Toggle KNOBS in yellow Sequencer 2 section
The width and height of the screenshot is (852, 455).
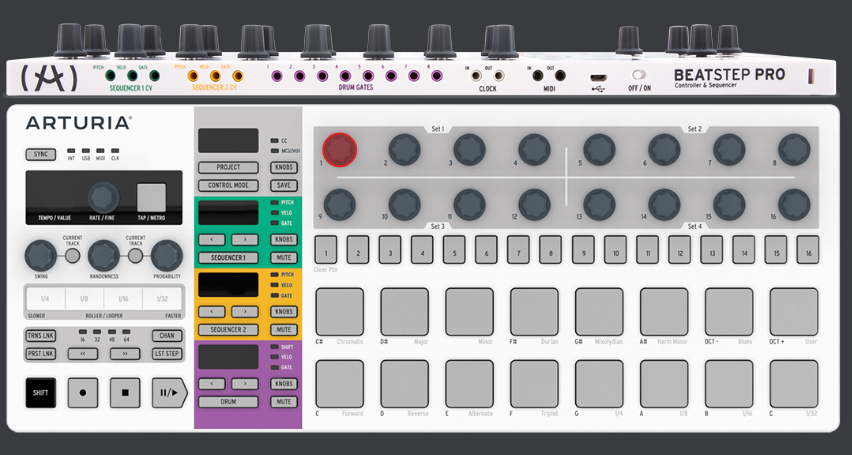[284, 312]
